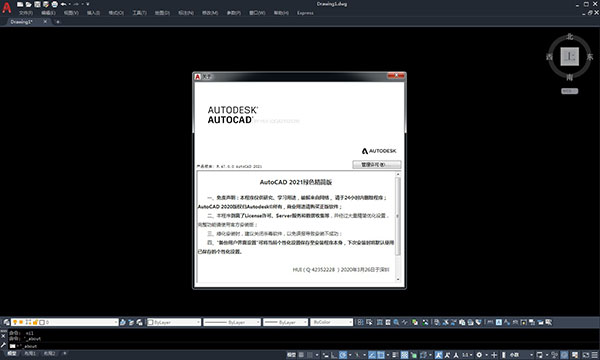Expand the quick access toolbar customize arrow

tap(88, 4)
